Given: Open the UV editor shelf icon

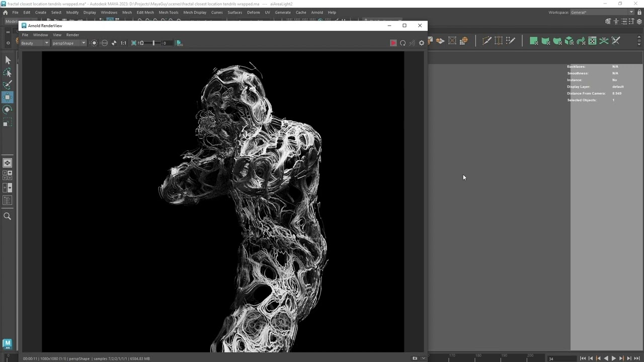Looking at the screenshot, I should pyautogui.click(x=452, y=41).
